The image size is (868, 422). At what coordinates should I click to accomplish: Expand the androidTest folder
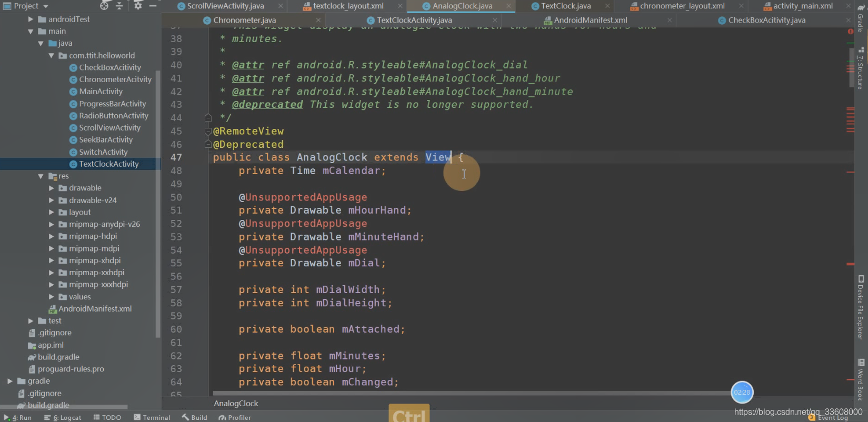pyautogui.click(x=31, y=19)
